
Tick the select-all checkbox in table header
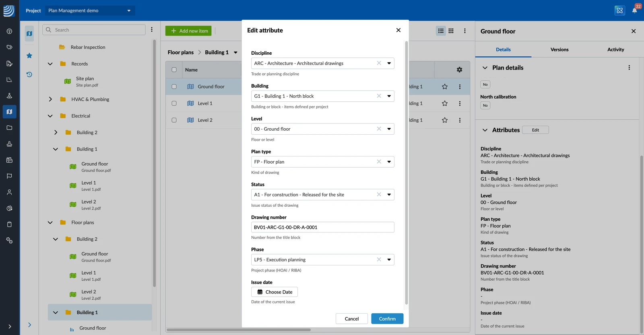point(174,70)
